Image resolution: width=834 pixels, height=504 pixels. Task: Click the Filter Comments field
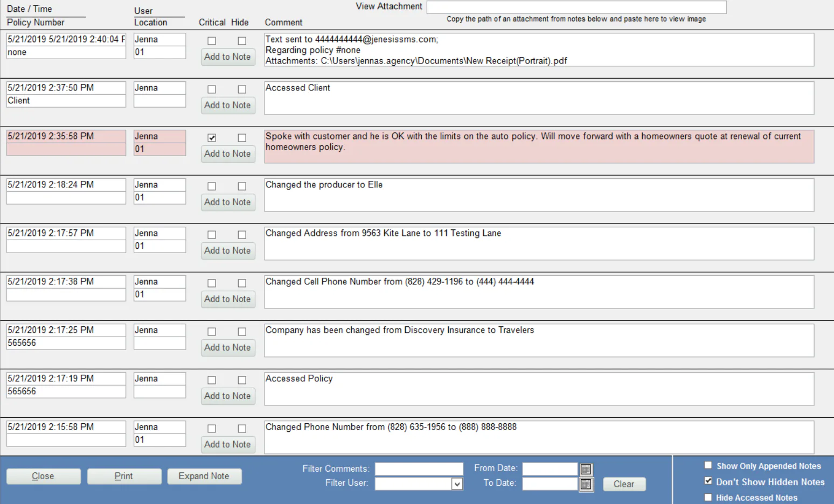tap(419, 468)
